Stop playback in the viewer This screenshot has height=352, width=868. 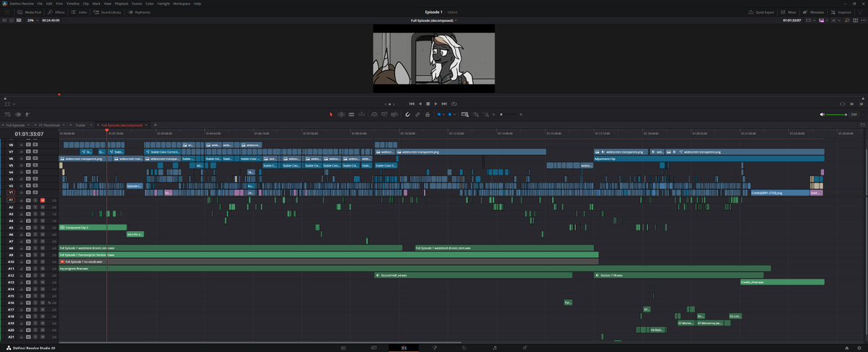tap(427, 104)
